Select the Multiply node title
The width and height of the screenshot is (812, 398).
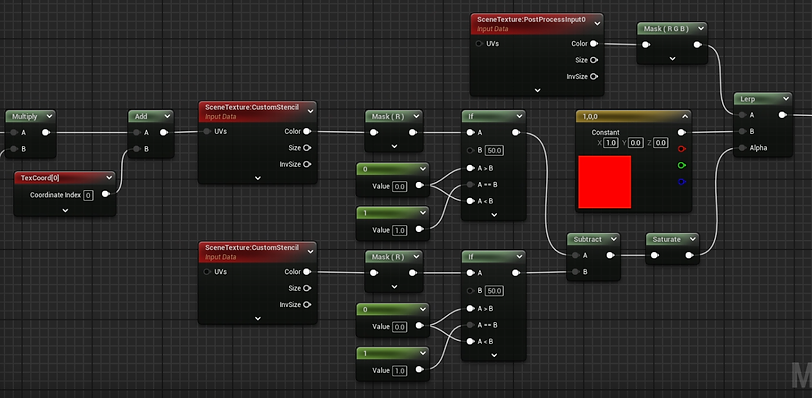tap(24, 116)
